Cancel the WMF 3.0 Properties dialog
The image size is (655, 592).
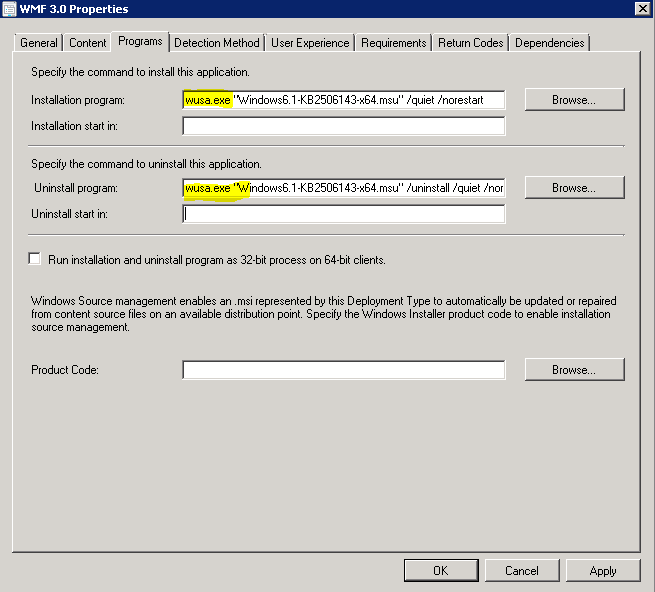click(x=522, y=571)
